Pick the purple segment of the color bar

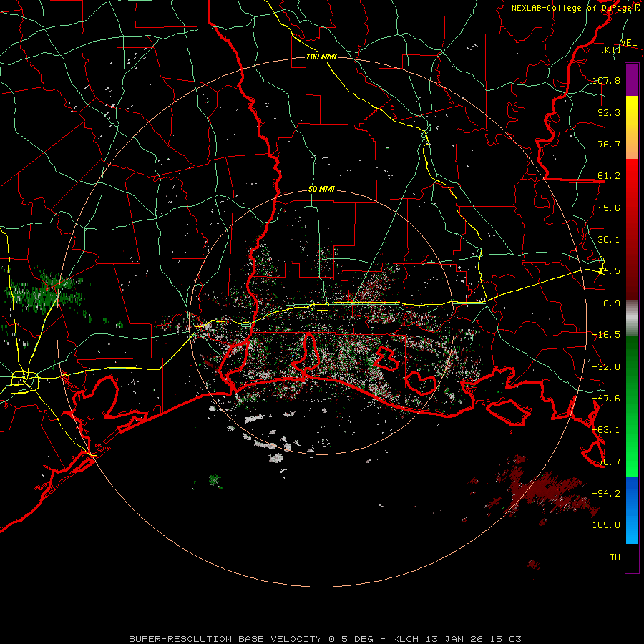click(632, 79)
